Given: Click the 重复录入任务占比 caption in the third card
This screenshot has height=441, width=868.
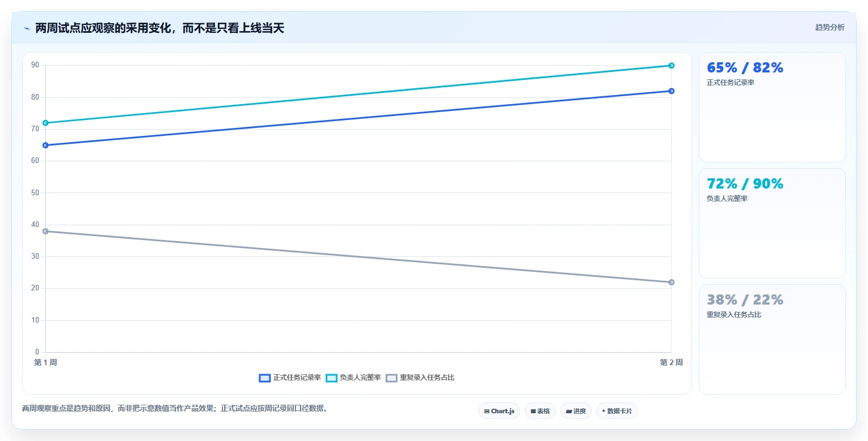Looking at the screenshot, I should click(x=734, y=315).
